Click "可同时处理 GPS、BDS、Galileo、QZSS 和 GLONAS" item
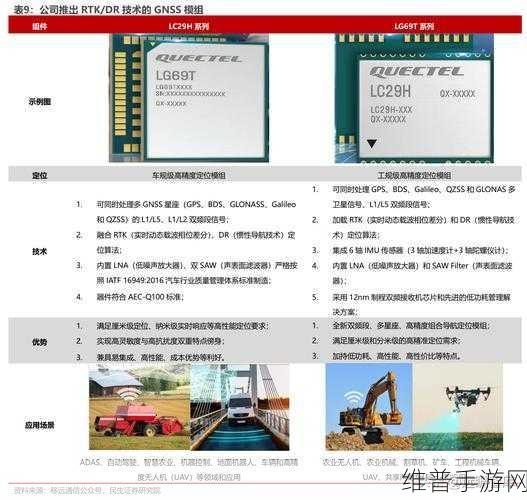Viewport: 527px width, 500px height. [424, 197]
